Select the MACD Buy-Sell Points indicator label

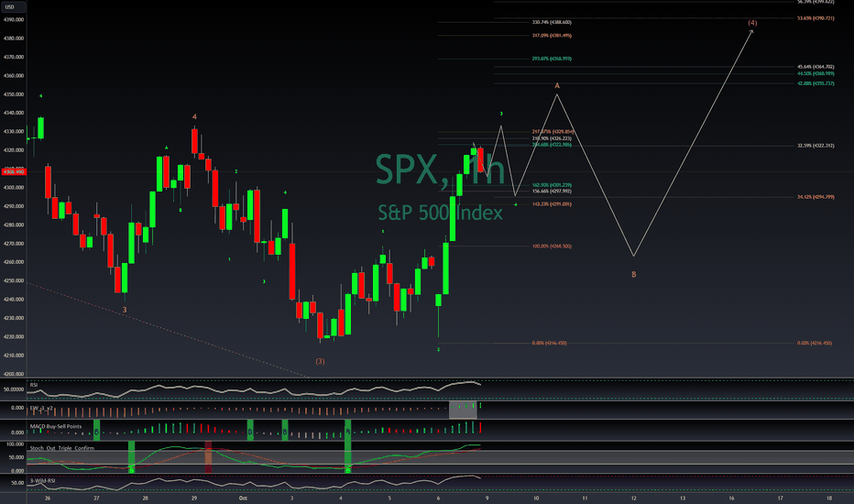(56, 426)
